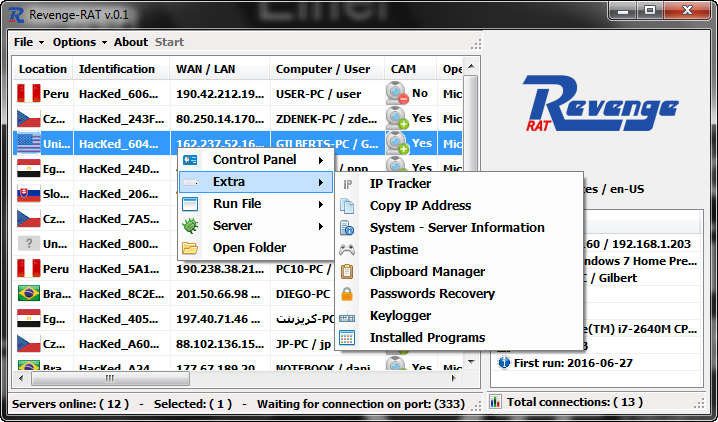
Task: Click the Czech flag in the HacKed_243F row
Action: [x=28, y=119]
